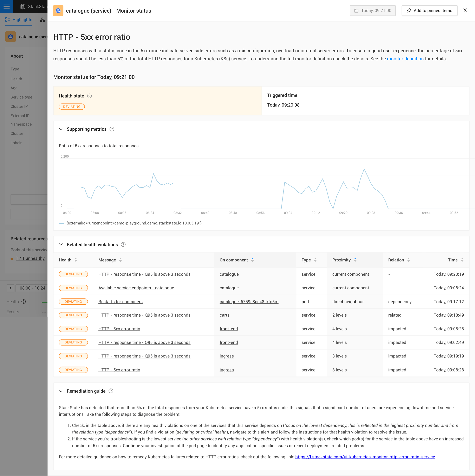Image resolution: width=475 pixels, height=476 pixels.
Task: Open the hamburger menu icon
Action: click(x=7, y=7)
